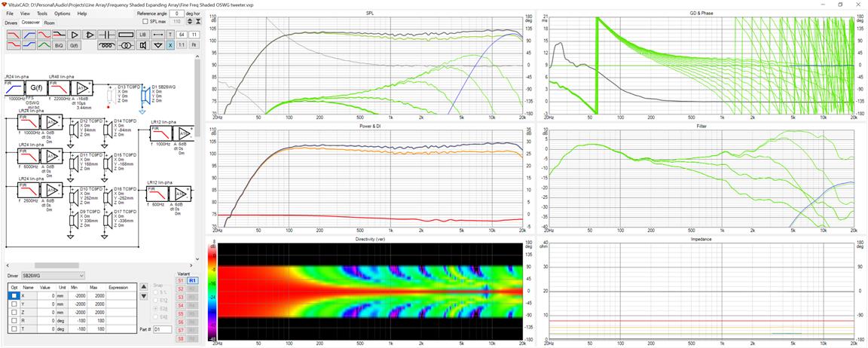Open the Options menu

[62, 14]
